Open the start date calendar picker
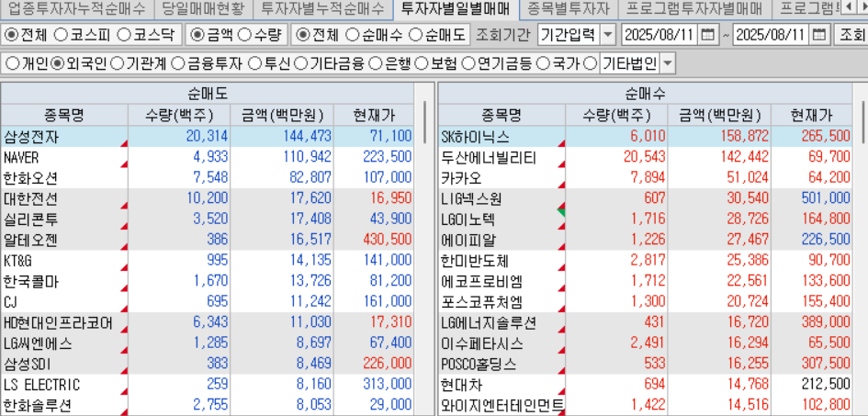The height and width of the screenshot is (416, 868). [707, 35]
